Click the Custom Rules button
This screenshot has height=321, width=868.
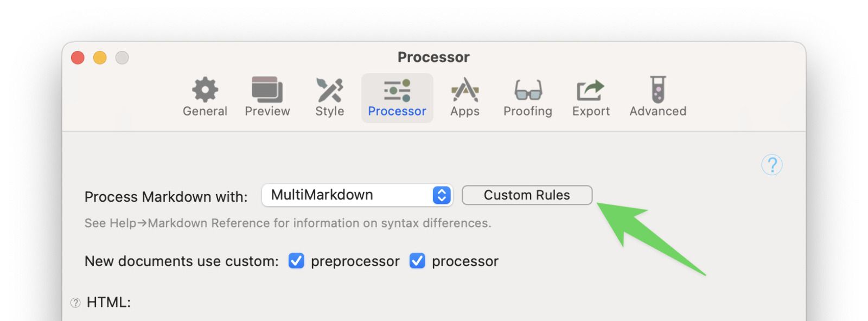527,195
